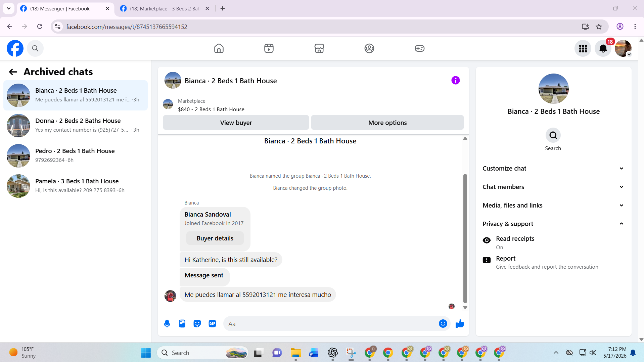Attach a photo file to message
Screen dimensions: 644x362
[182, 323]
